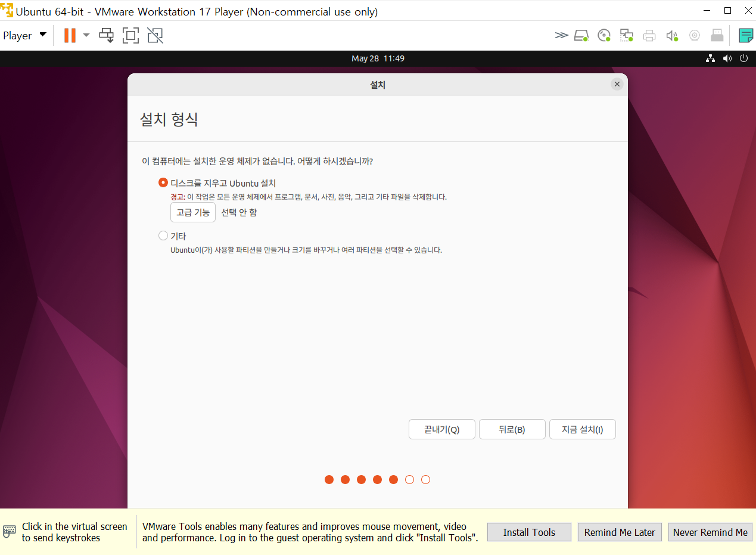Click the keyboard icon in the hint bar
The width and height of the screenshot is (756, 555).
10,532
